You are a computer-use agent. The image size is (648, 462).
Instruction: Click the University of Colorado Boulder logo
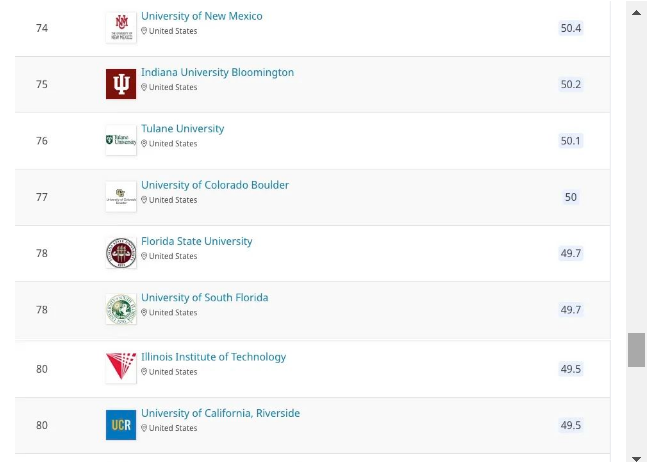tap(121, 197)
